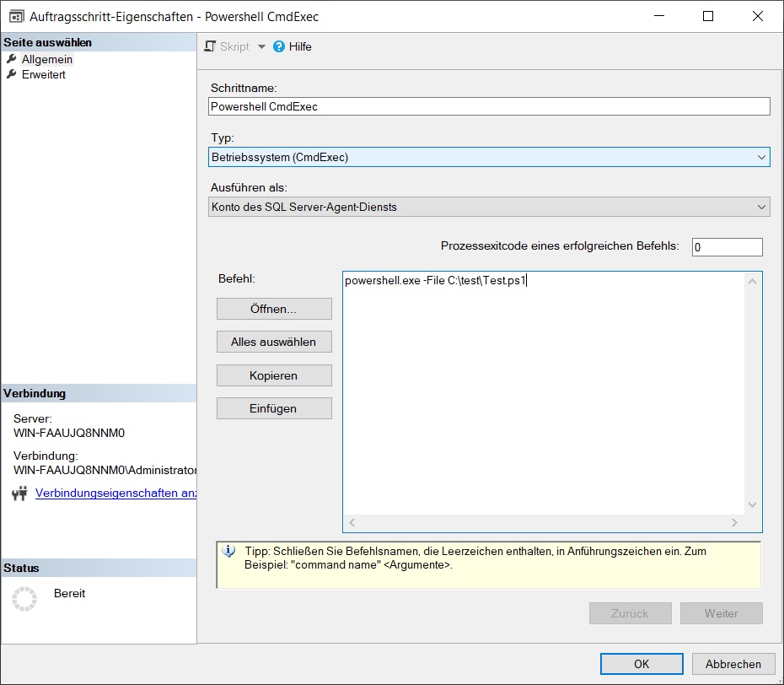Click the wrench icon beside Allgemein
Screen dimensions: 784x685
pyautogui.click(x=12, y=59)
